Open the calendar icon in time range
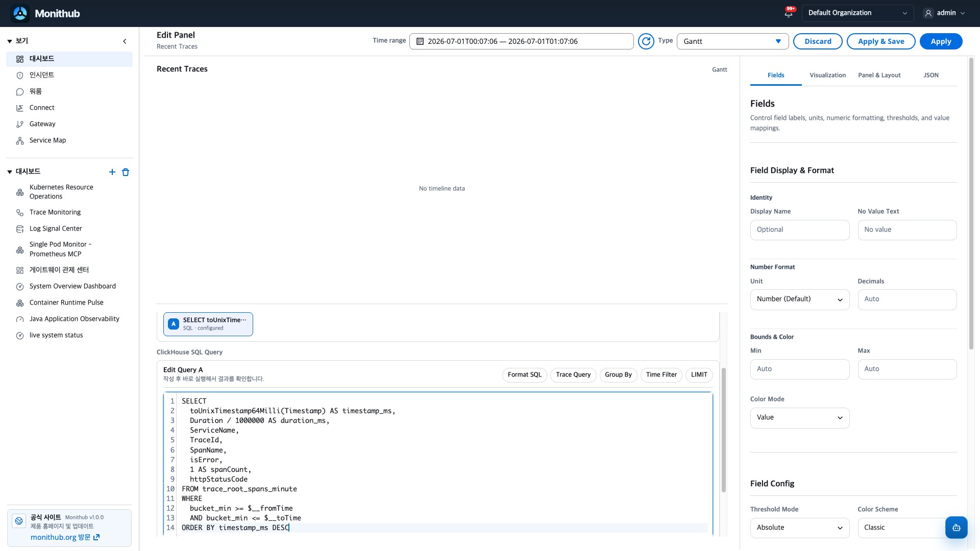The height and width of the screenshot is (551, 980). tap(420, 41)
